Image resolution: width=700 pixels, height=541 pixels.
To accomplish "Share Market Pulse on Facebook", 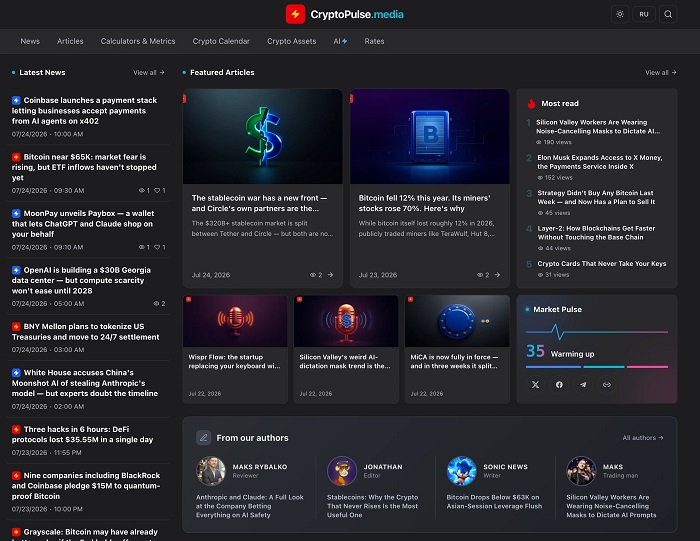I will (x=559, y=384).
